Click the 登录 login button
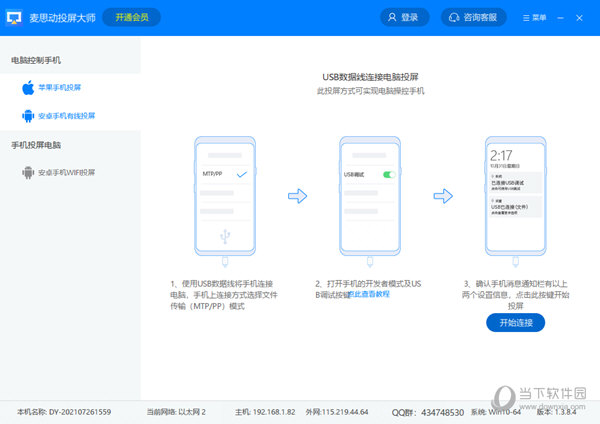 tap(404, 17)
